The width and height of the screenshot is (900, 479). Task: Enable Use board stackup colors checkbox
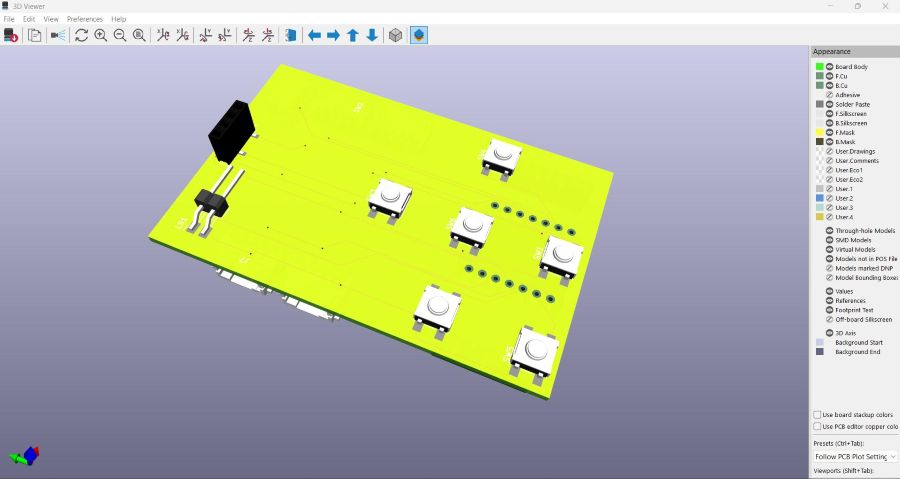817,414
